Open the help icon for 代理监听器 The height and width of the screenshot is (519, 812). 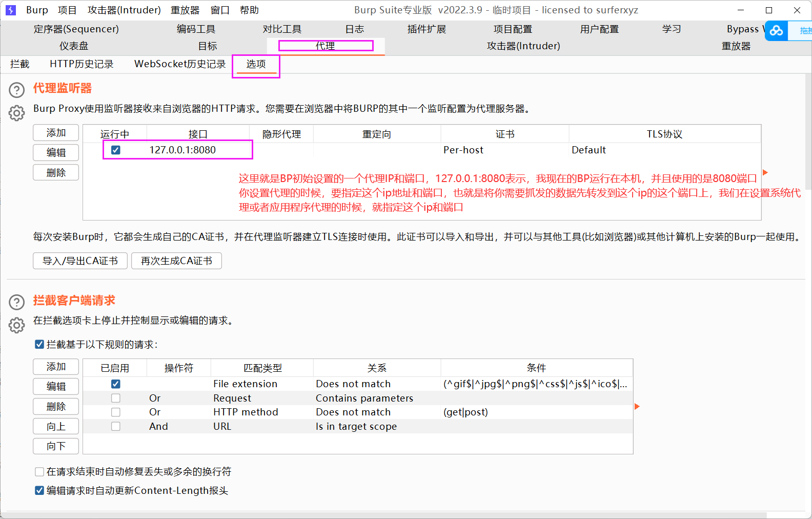[x=16, y=90]
